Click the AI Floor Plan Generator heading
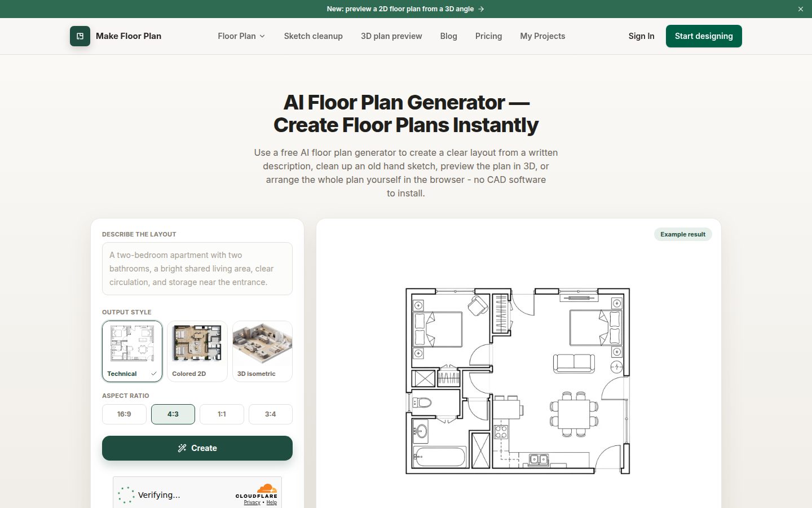The height and width of the screenshot is (508, 812). [406, 113]
